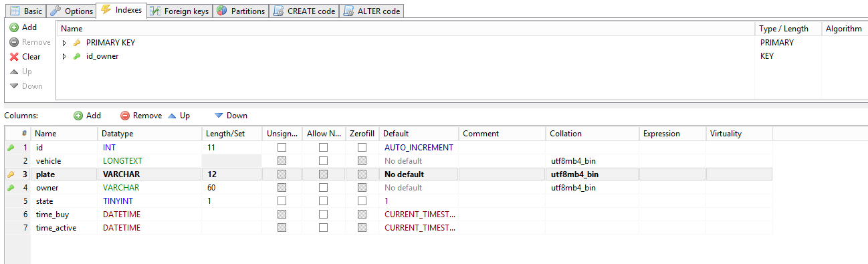Open the Foreign keys tab

point(179,11)
